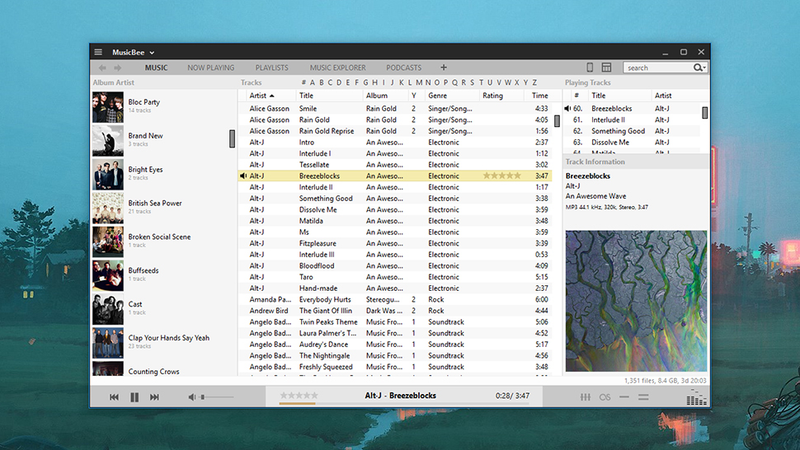800x450 pixels.
Task: Click the Album Artist panel scrollbar
Action: point(232,138)
